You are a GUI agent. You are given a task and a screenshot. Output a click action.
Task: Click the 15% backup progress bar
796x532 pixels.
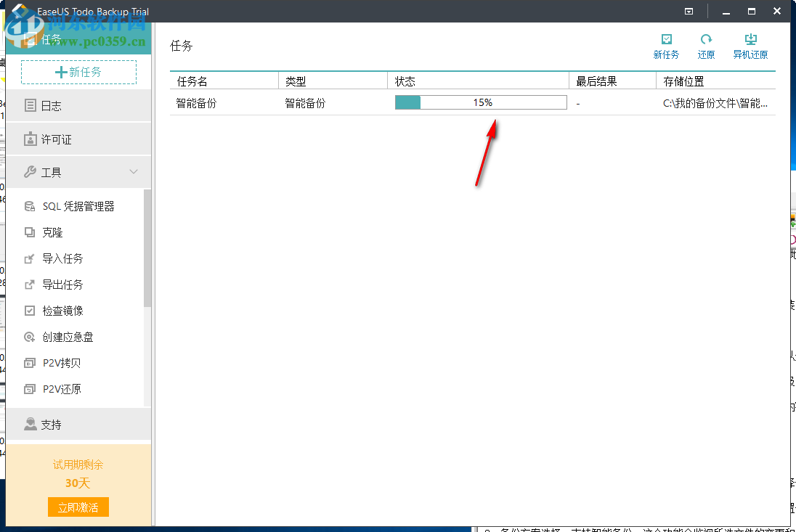[x=481, y=102]
